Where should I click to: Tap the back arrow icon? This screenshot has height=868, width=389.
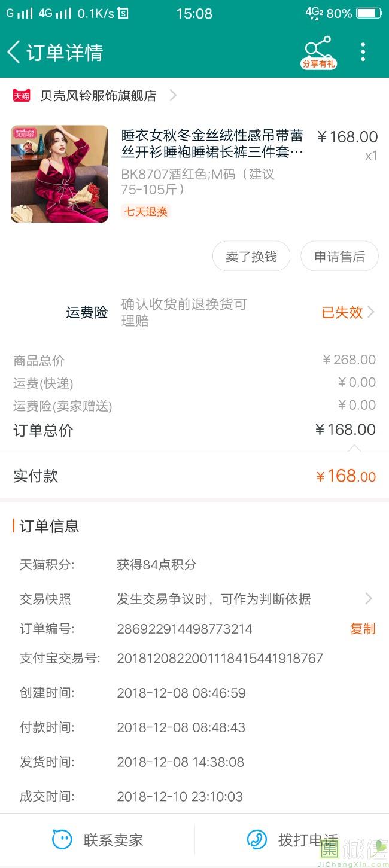pos(13,52)
